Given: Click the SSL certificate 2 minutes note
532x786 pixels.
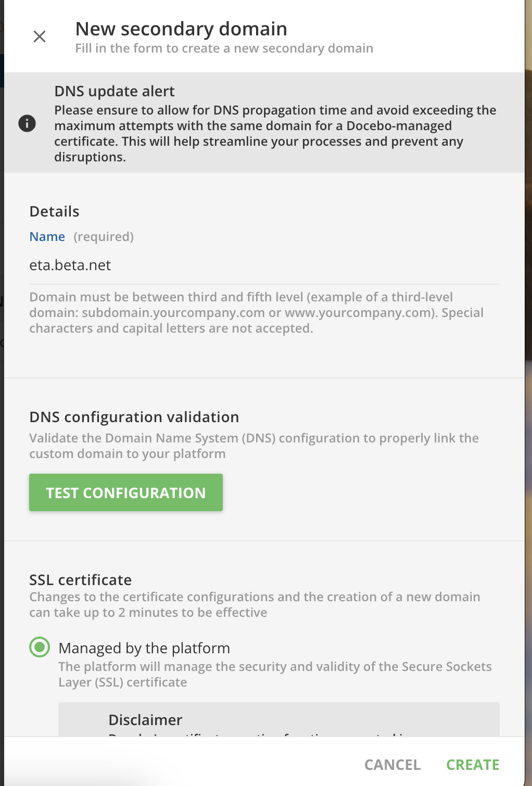Looking at the screenshot, I should 255,605.
